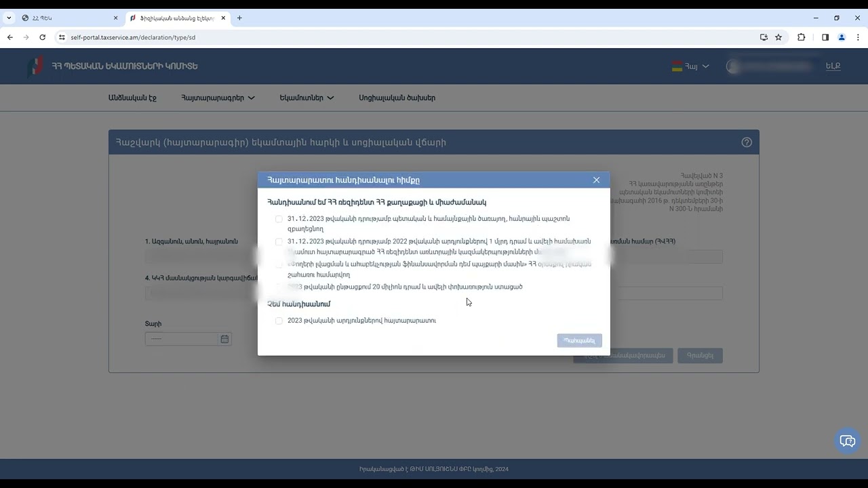Click the ԵԼՔ logout link
This screenshot has height=488, width=868.
pyautogui.click(x=833, y=66)
